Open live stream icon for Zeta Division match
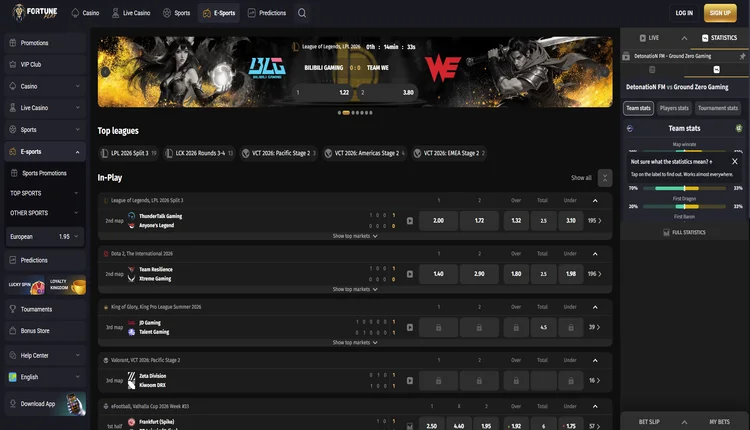 coord(410,381)
